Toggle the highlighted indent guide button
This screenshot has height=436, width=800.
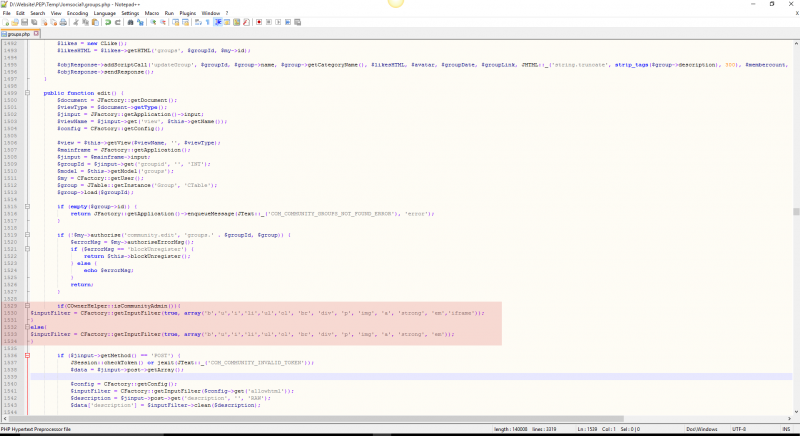[x=218, y=22]
